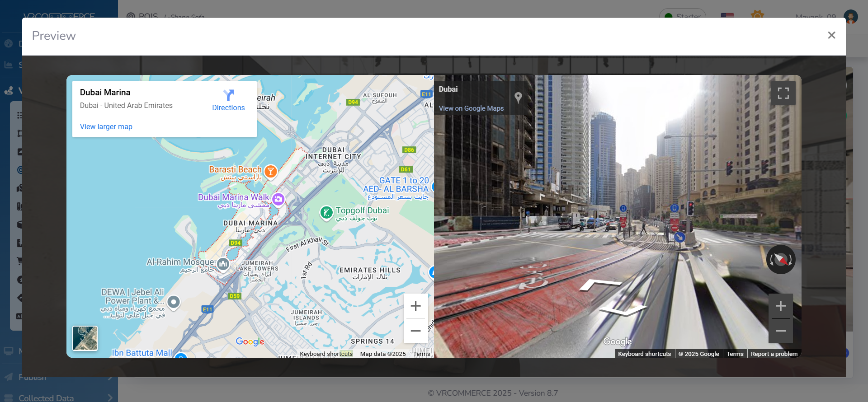Click the Barasti Beach bar marker
Viewport: 868px width, 402px height.
270,171
